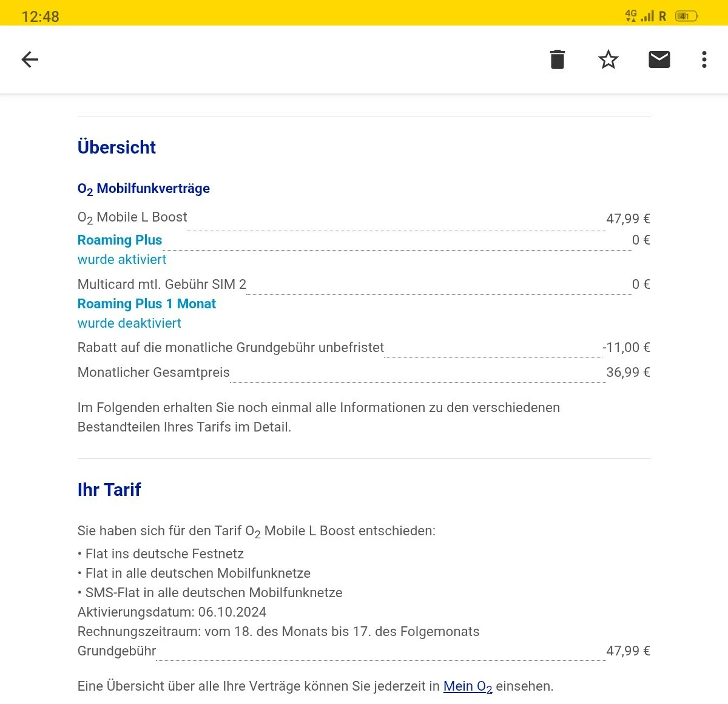
Task: Select the Übersicht heading
Action: 116,147
